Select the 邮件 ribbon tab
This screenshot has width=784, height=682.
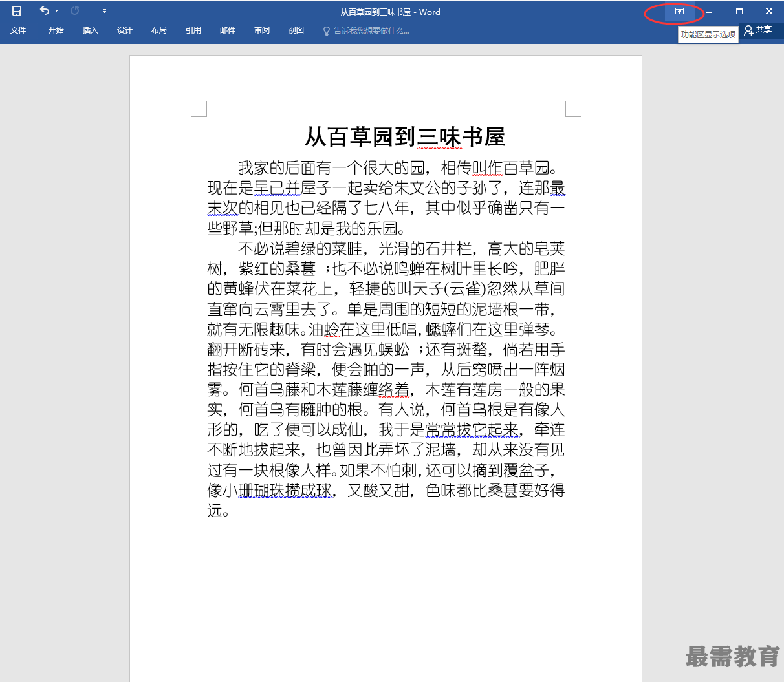[228, 30]
